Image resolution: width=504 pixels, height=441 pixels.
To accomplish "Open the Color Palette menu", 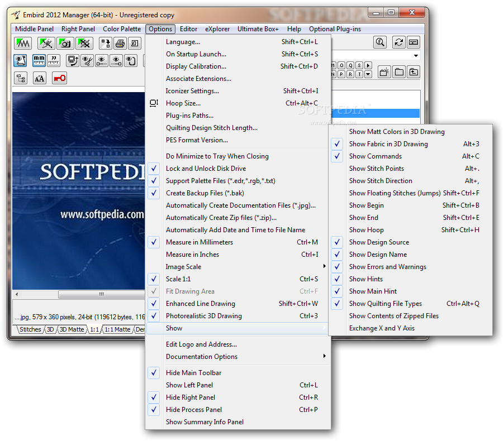I will coord(122,29).
